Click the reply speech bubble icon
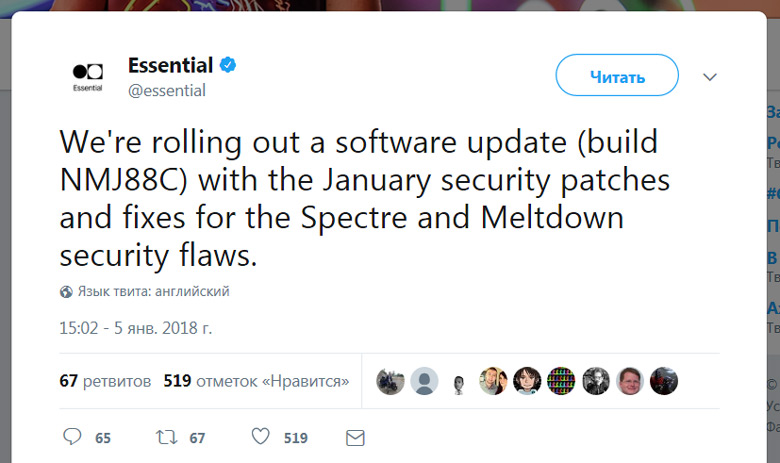Viewport: 780px width, 463px height. [x=72, y=437]
